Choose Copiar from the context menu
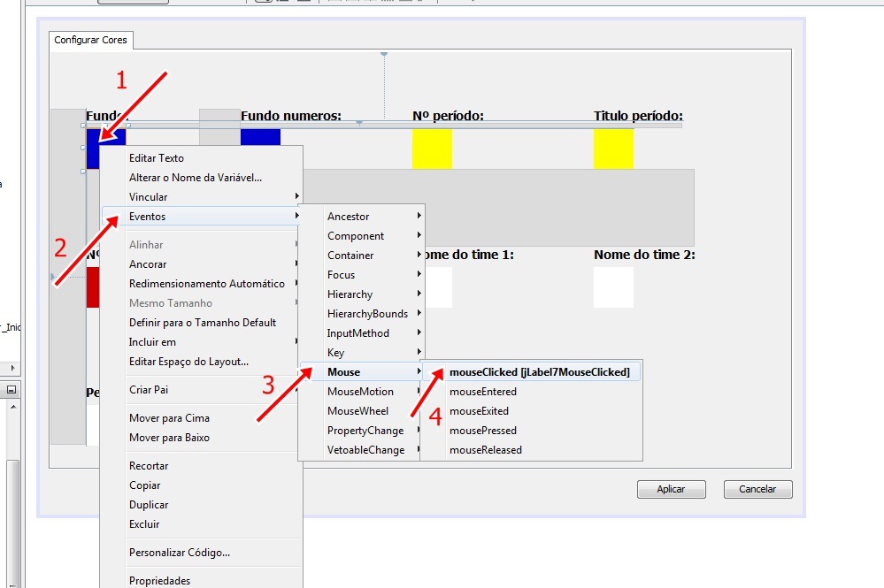 [201, 485]
